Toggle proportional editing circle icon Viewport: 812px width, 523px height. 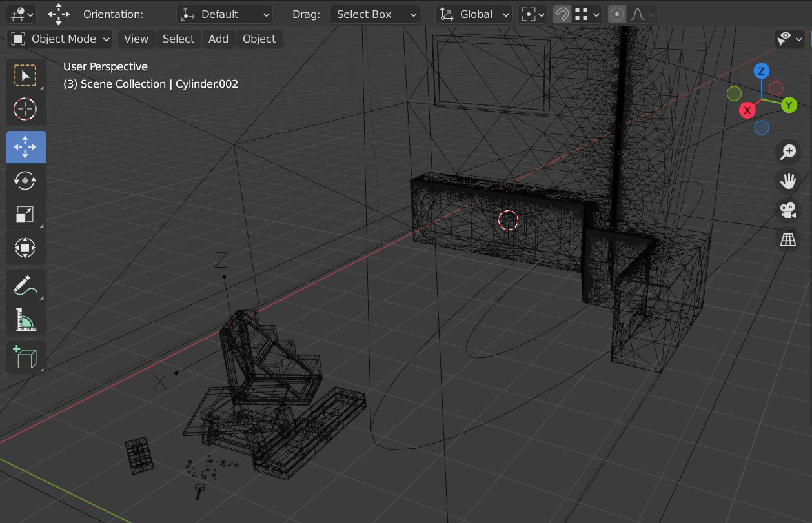[617, 14]
